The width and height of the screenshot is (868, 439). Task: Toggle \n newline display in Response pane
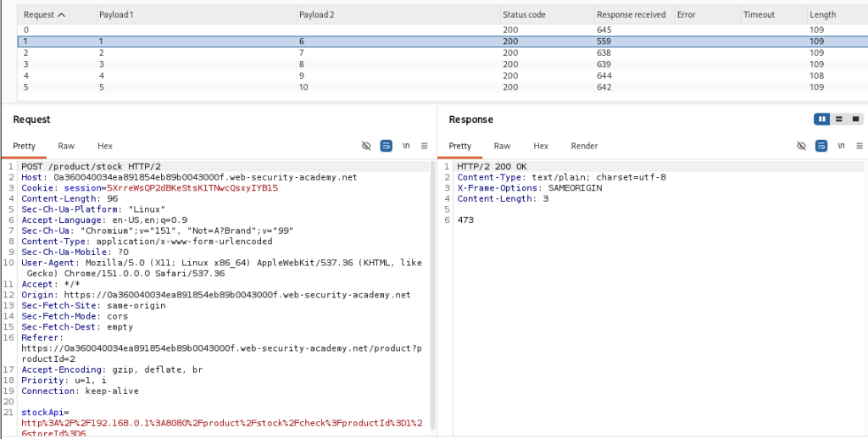(x=841, y=146)
